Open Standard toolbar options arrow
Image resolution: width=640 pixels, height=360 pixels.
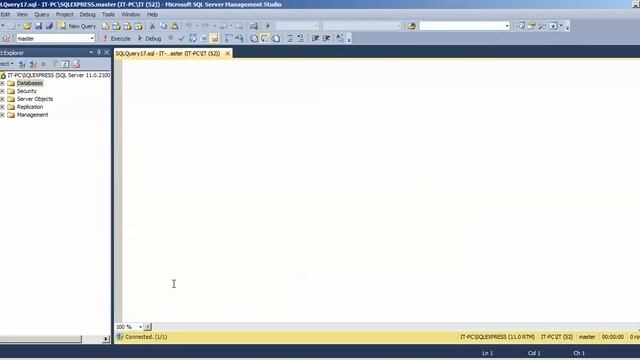click(567, 27)
